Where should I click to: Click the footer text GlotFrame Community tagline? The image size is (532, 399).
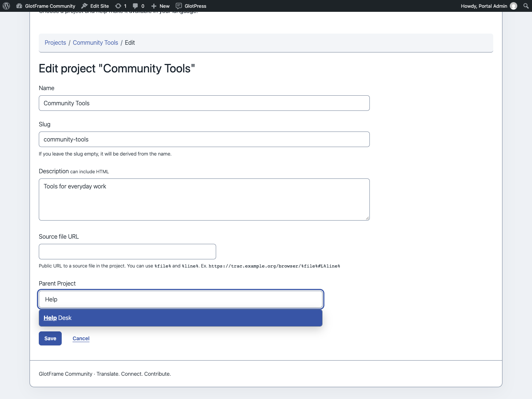105,374
